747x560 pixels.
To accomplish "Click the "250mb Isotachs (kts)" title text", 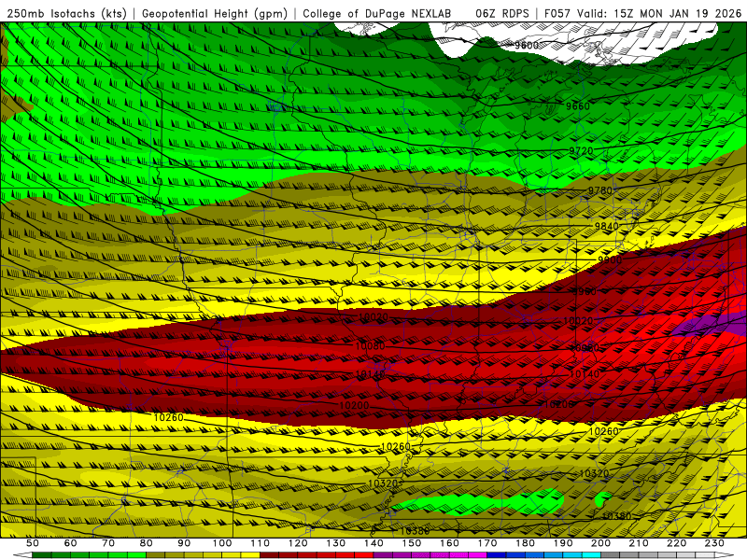I will (67, 14).
